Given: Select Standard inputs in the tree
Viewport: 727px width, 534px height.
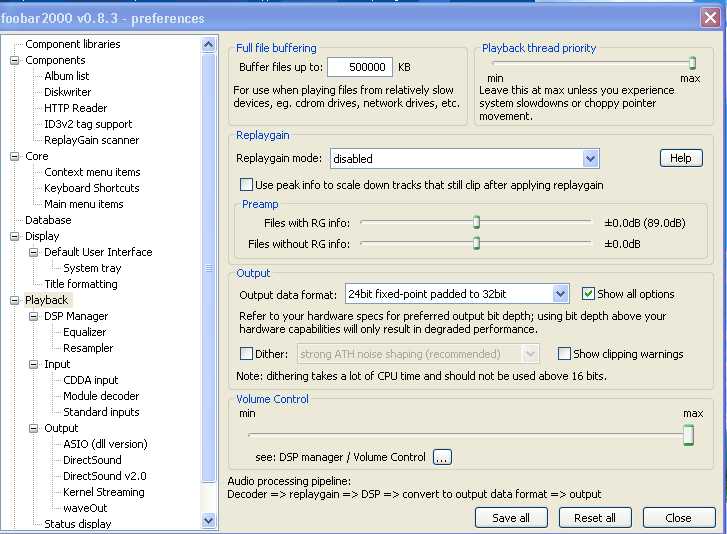Looking at the screenshot, I should click(x=101, y=412).
